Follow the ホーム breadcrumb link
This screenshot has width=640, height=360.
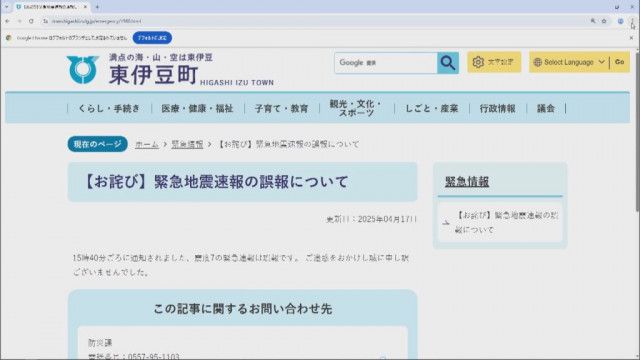[x=147, y=144]
